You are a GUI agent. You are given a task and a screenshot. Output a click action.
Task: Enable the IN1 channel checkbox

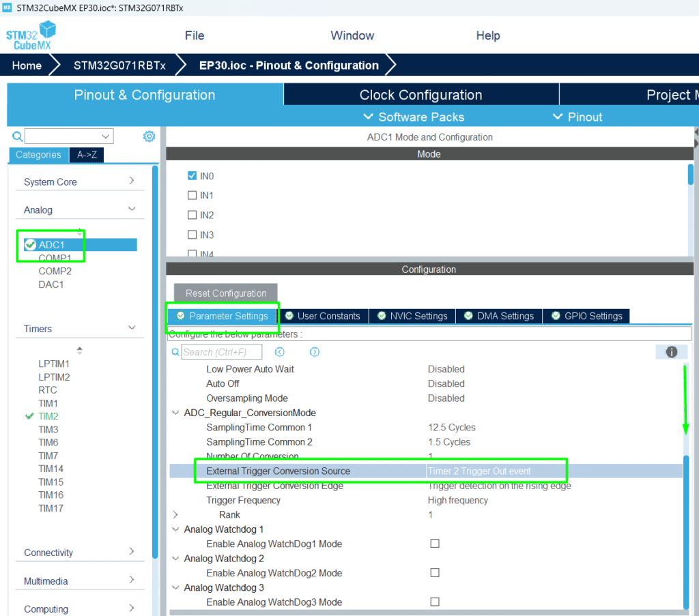click(x=192, y=196)
